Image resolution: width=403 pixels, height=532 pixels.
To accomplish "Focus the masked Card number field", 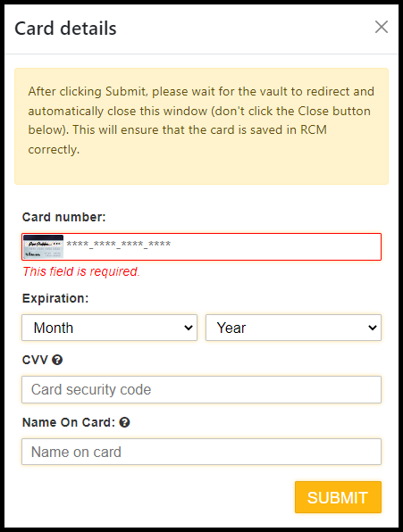I will coord(201,246).
